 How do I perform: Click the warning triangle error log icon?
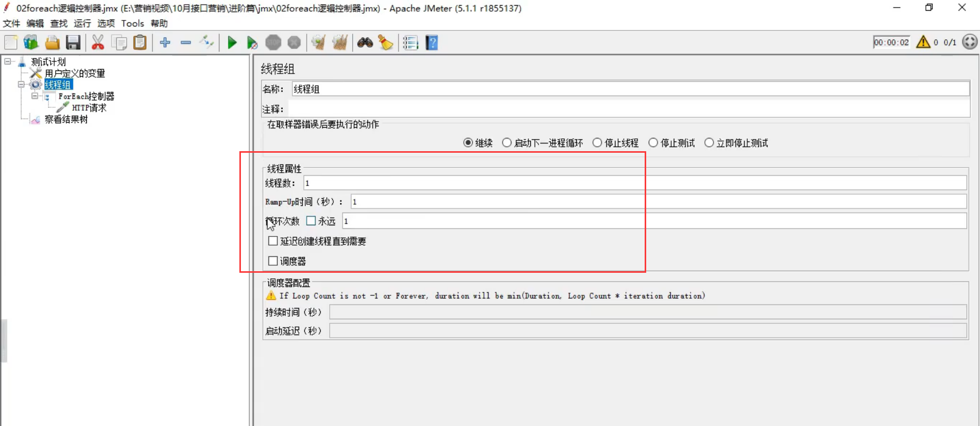923,42
